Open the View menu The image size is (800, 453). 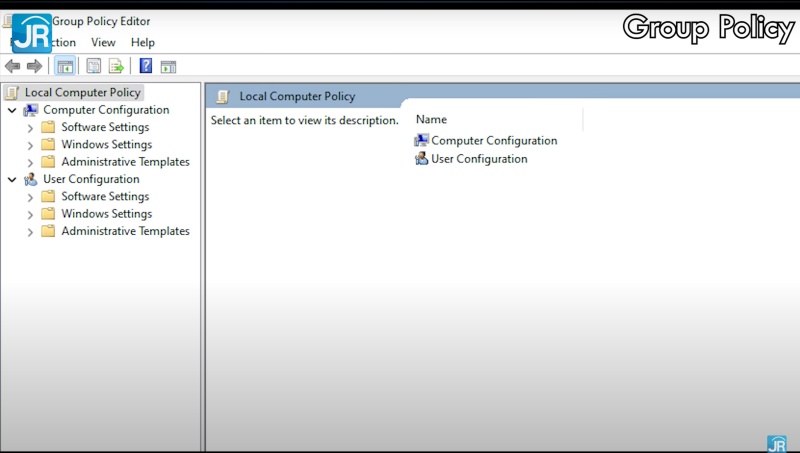pyautogui.click(x=103, y=42)
